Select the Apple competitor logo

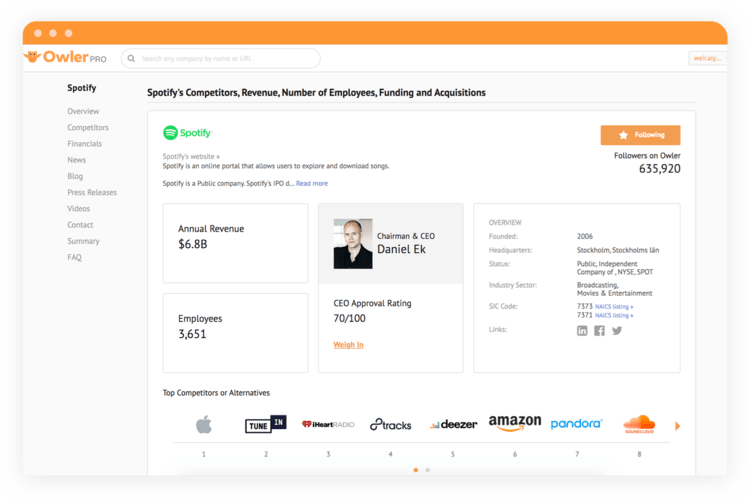tap(204, 424)
